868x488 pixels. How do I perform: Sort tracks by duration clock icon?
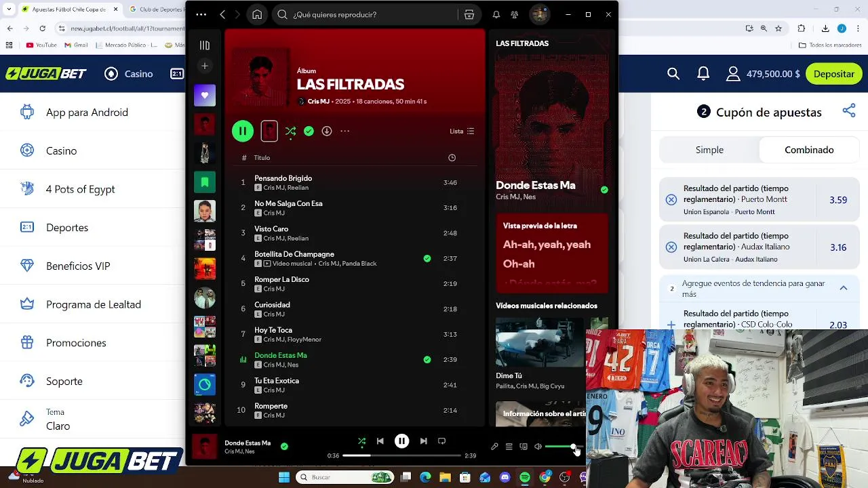(452, 157)
